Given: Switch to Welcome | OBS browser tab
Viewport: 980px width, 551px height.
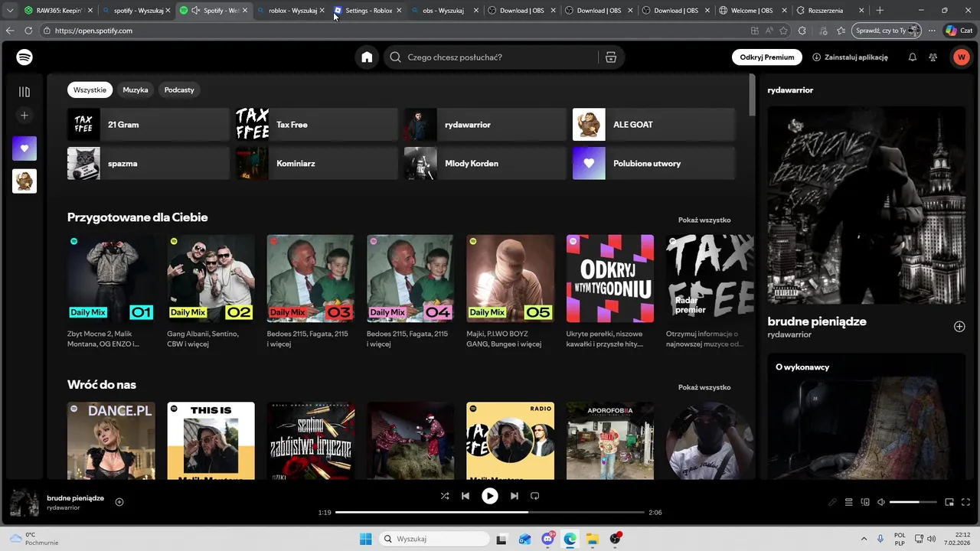Looking at the screenshot, I should (753, 11).
